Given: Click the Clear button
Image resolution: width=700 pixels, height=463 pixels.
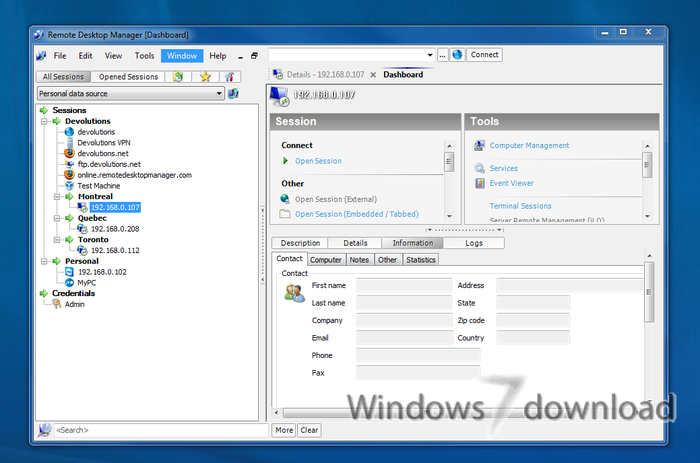Looking at the screenshot, I should [x=309, y=430].
